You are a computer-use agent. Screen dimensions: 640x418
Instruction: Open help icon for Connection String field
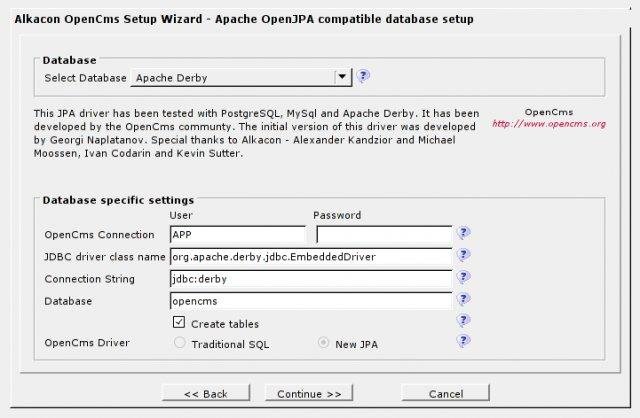463,277
